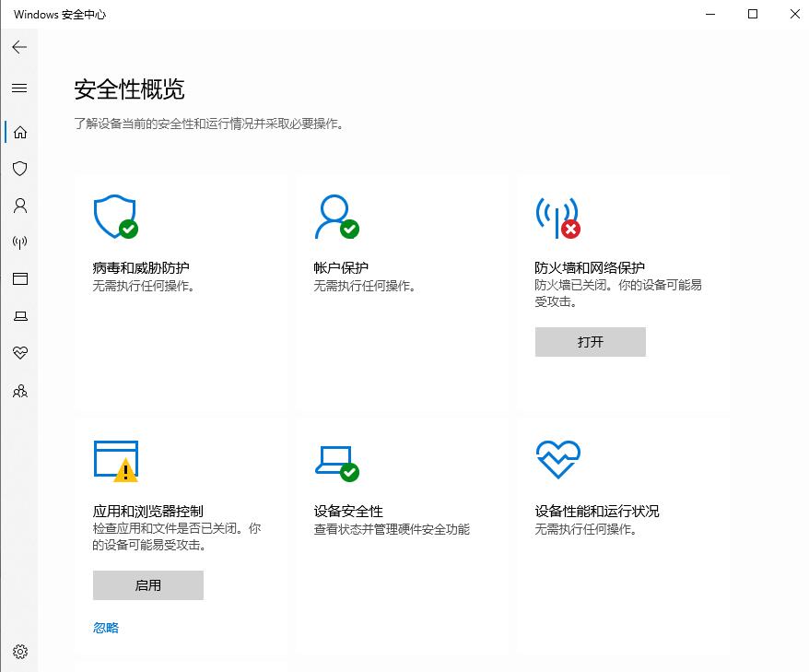Open the 设备性能和运行状况 heart tile
Viewport: 809px width, 672px height.
[557, 458]
